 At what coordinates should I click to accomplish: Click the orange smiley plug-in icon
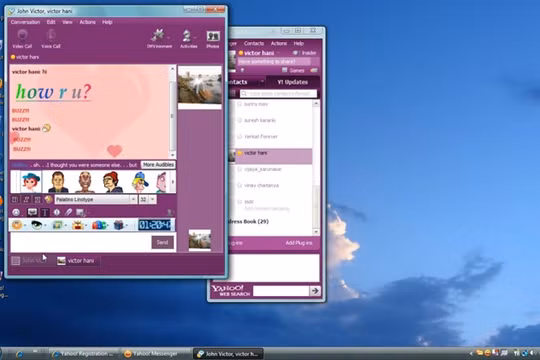(17, 225)
